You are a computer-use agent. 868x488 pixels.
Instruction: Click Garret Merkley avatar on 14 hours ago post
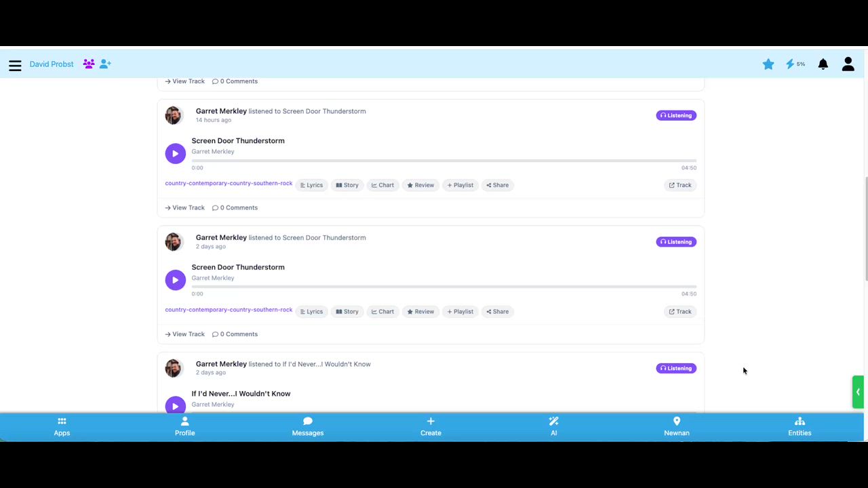tap(174, 115)
